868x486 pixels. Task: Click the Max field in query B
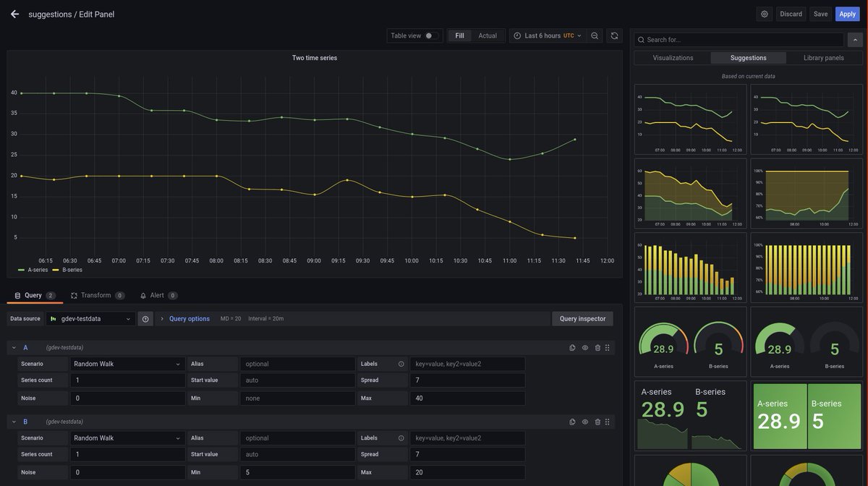467,472
